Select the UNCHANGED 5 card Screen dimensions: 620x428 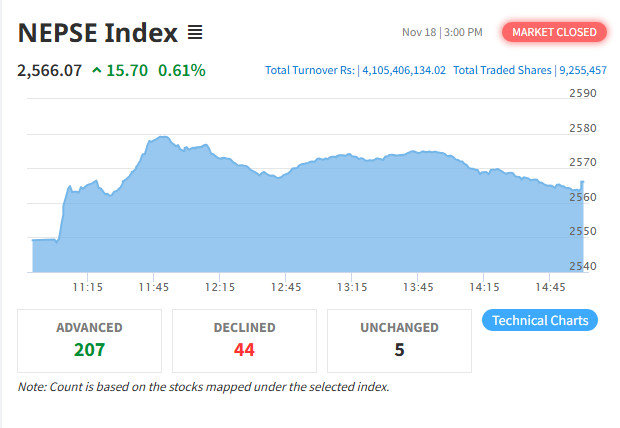[399, 340]
